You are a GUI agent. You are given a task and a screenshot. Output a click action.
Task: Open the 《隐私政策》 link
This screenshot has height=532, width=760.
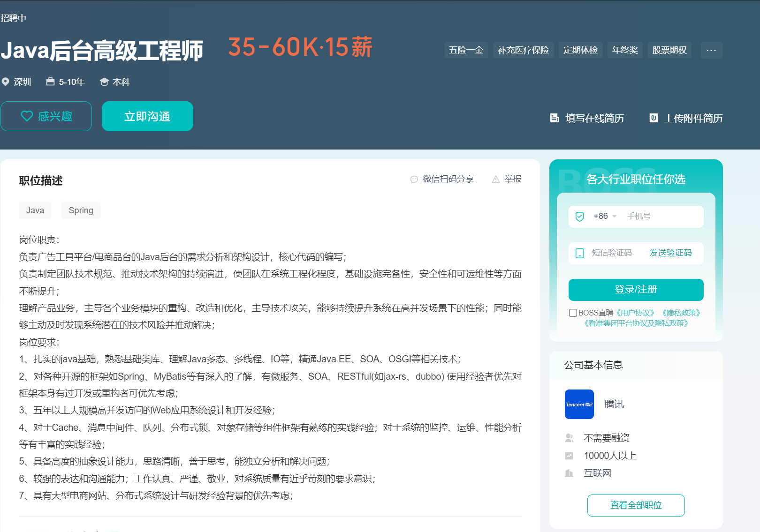pyautogui.click(x=681, y=313)
